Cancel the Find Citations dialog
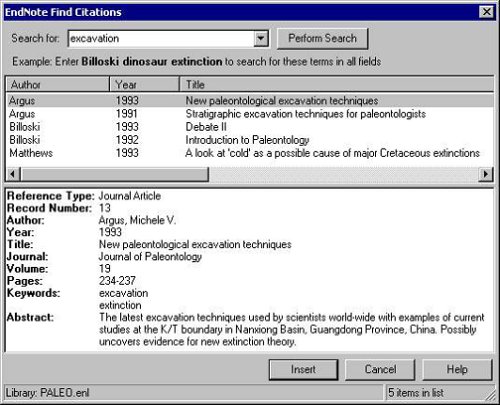 click(x=380, y=369)
